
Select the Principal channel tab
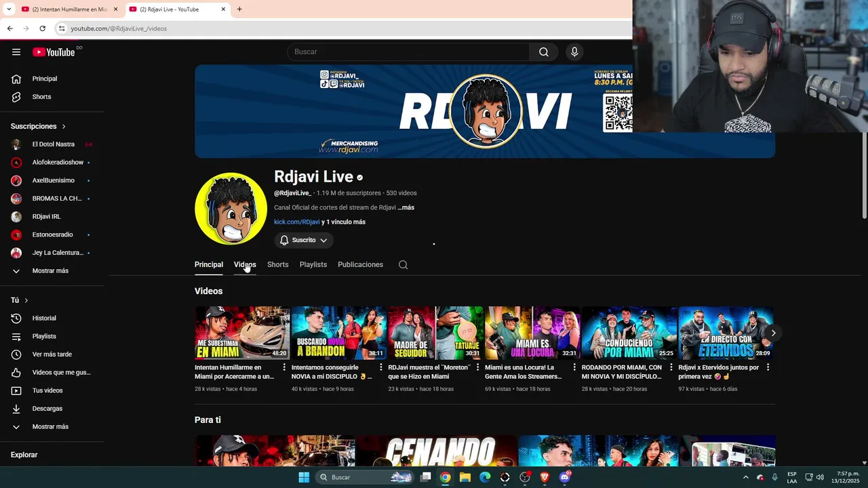[209, 265]
